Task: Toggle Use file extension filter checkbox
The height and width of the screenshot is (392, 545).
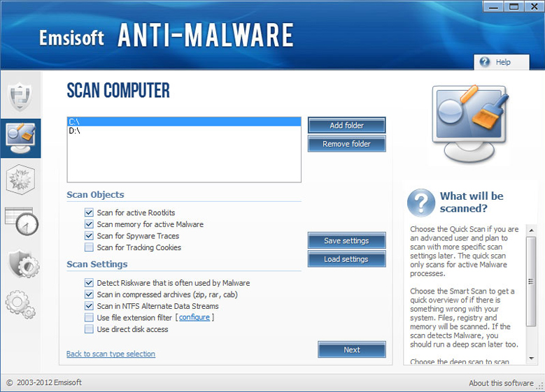Action: tap(89, 318)
